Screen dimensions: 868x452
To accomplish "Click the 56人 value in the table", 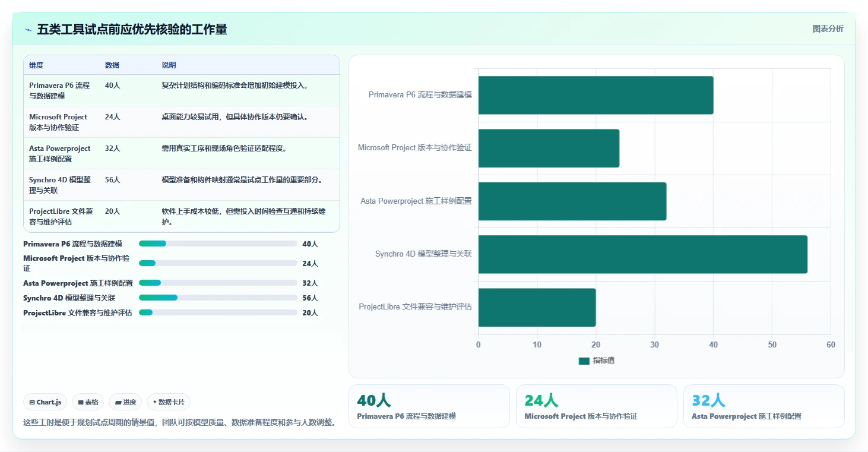I will (112, 180).
